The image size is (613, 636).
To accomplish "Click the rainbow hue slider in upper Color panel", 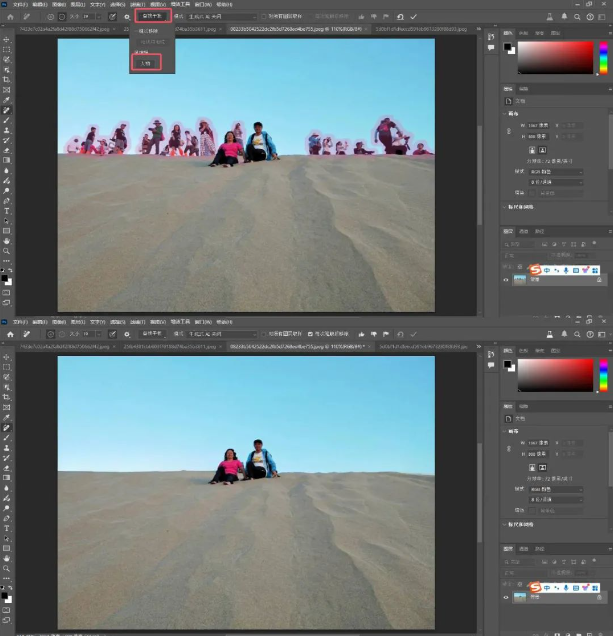I will tap(601, 58).
